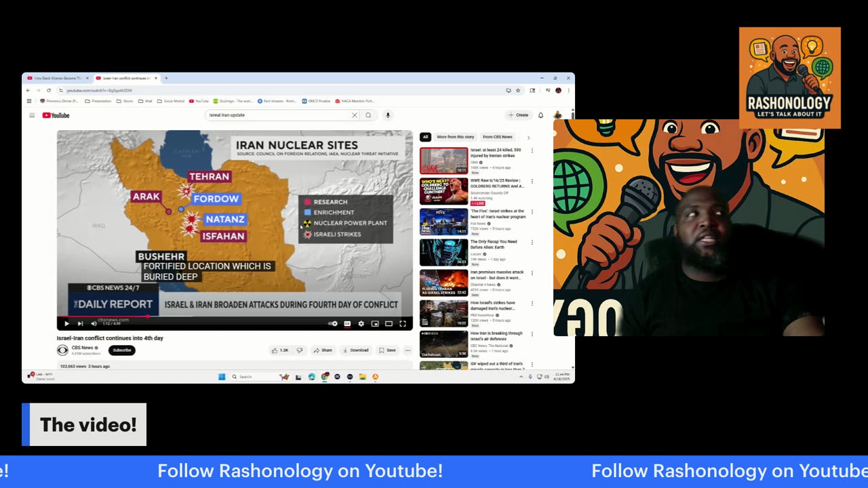868x488 pixels.
Task: Switch player to miniplayer
Action: (x=374, y=324)
